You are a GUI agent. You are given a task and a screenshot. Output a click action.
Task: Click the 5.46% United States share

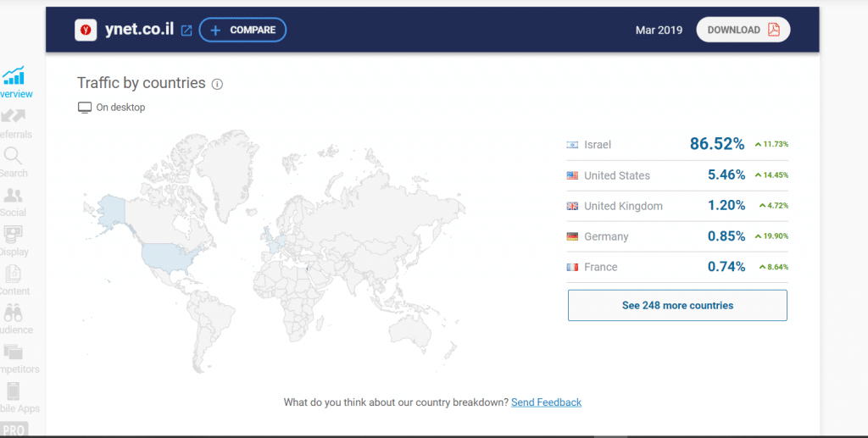pyautogui.click(x=726, y=175)
